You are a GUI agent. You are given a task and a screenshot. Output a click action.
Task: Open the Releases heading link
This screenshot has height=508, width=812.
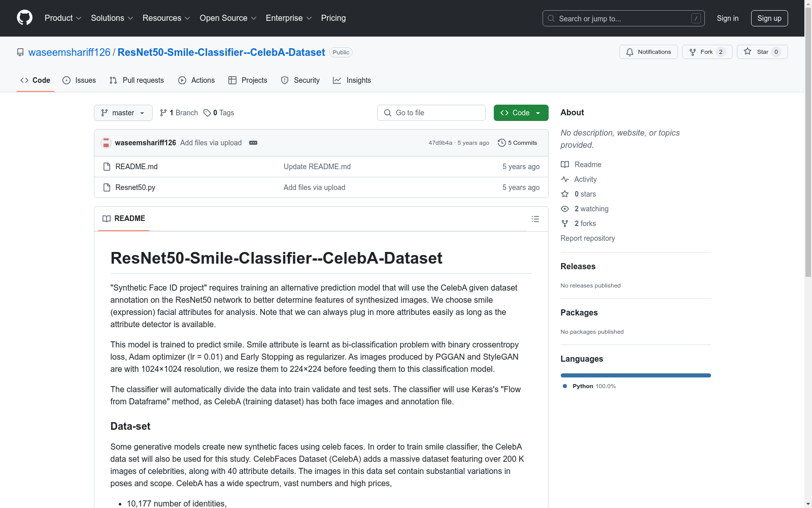(x=578, y=266)
